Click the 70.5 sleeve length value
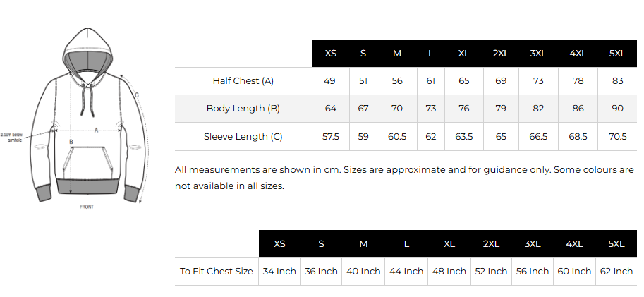The height and width of the screenshot is (297, 644). click(x=617, y=136)
